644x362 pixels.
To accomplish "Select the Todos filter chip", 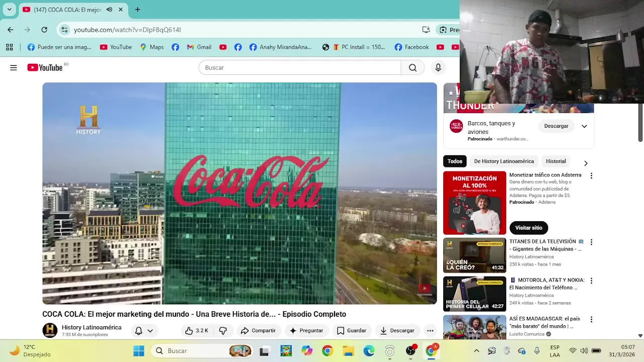I will 455,161.
